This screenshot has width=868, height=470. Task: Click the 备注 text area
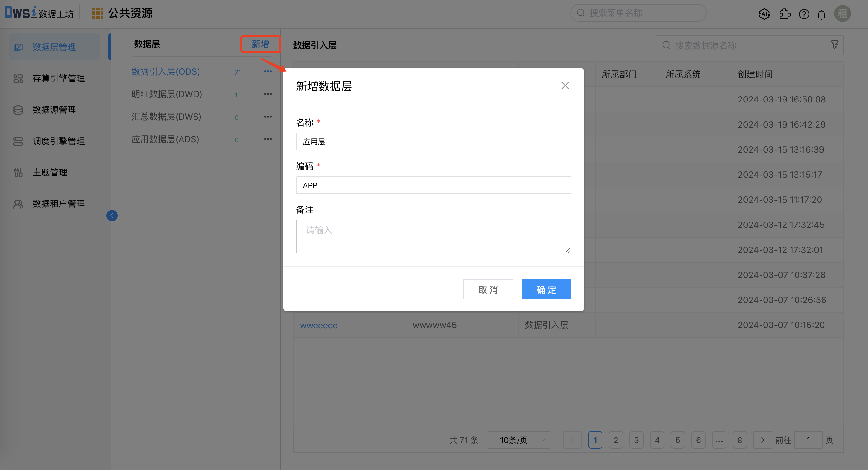[x=433, y=236]
